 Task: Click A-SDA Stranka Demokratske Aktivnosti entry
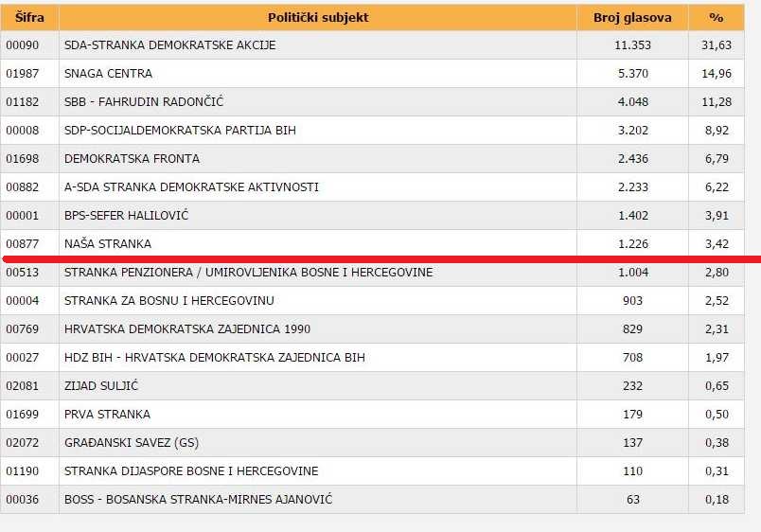[x=191, y=187]
